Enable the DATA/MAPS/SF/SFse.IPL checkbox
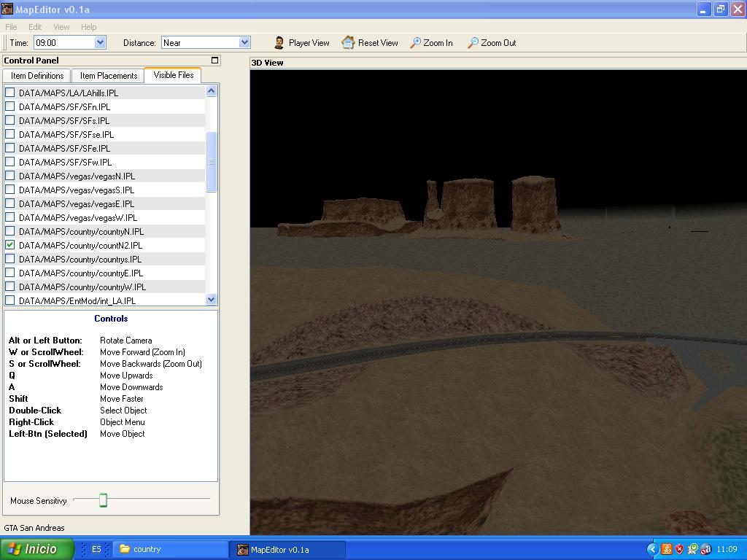 click(9, 134)
